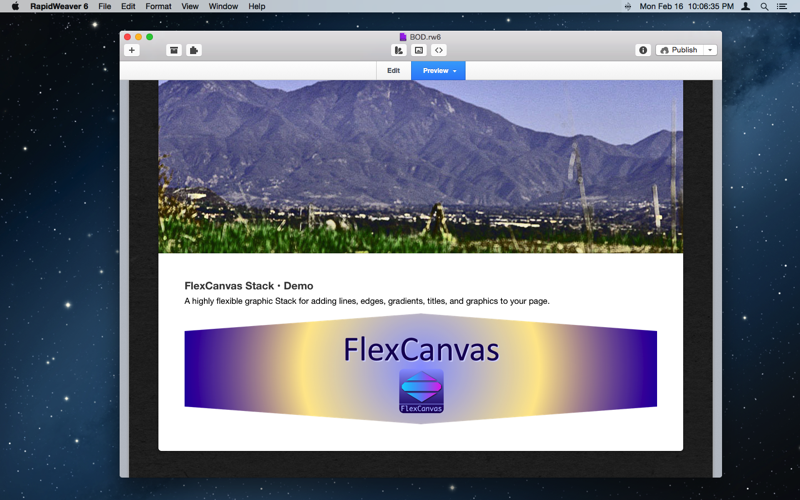Minimize the BOD.rw6 window
Screen dimensions: 800x500
(138, 37)
